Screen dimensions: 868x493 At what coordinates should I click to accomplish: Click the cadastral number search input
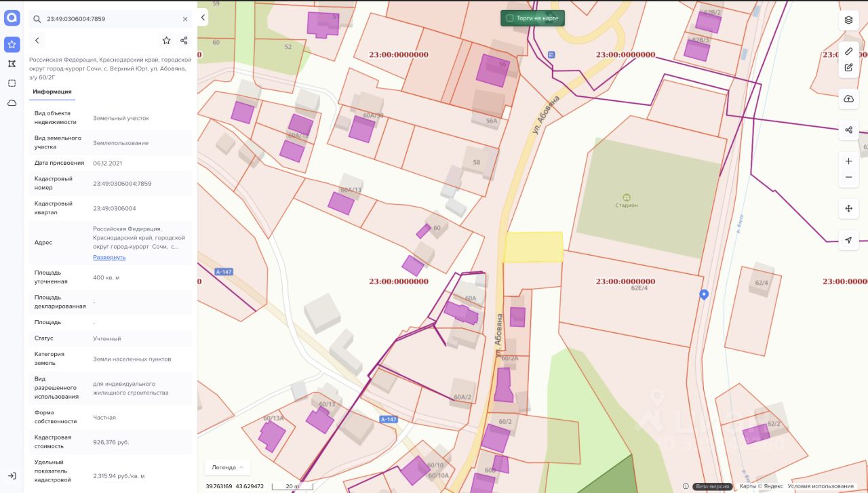click(x=111, y=19)
